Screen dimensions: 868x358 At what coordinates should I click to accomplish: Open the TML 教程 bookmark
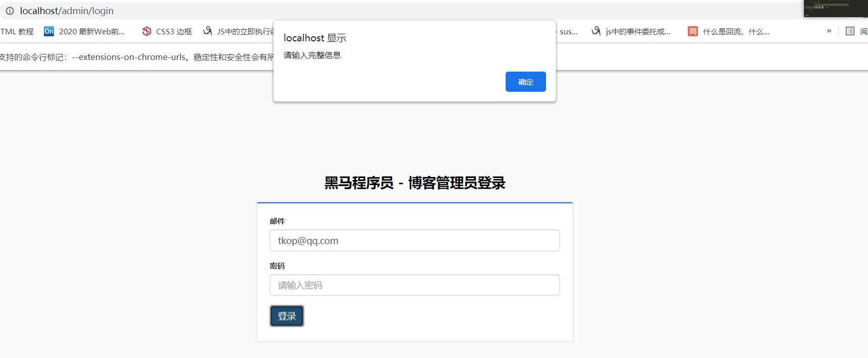(17, 31)
